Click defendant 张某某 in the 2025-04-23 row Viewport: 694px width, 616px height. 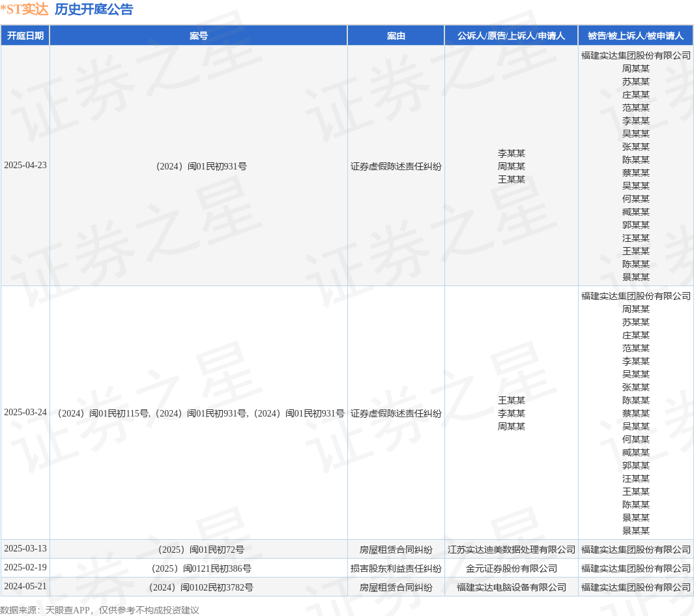[635, 147]
